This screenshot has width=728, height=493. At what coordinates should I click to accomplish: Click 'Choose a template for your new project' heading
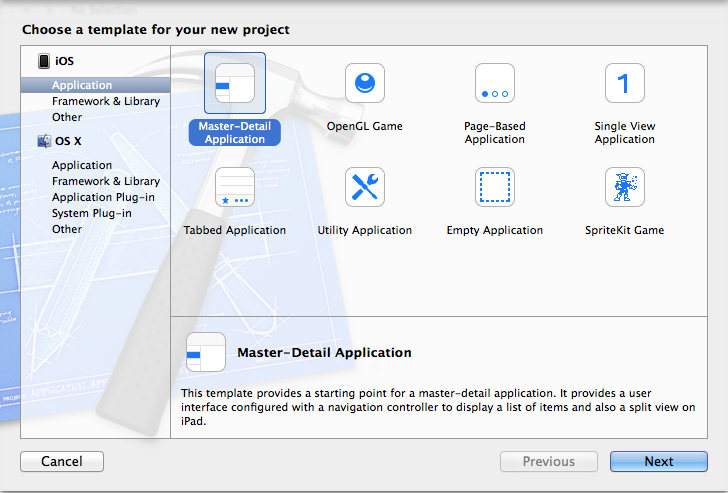(x=156, y=30)
